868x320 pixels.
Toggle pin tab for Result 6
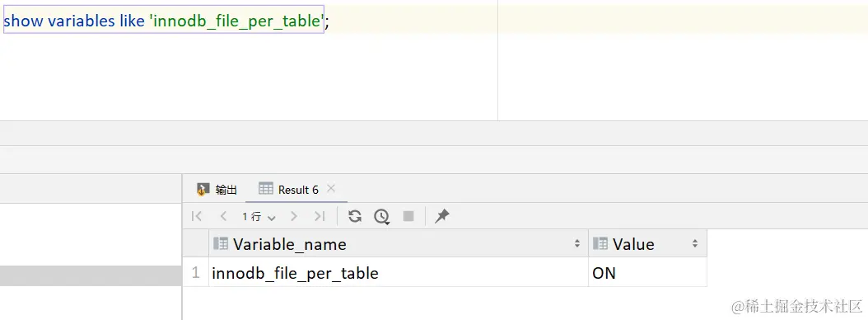pos(441,216)
